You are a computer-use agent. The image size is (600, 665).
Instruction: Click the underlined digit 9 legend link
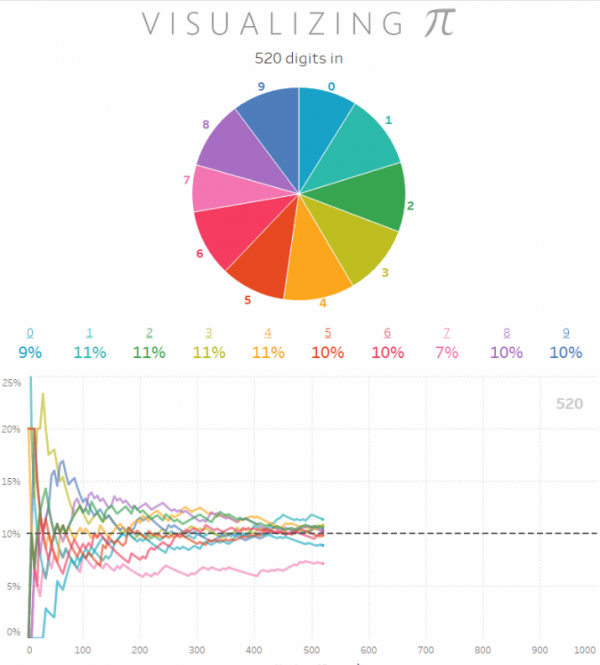tap(565, 333)
